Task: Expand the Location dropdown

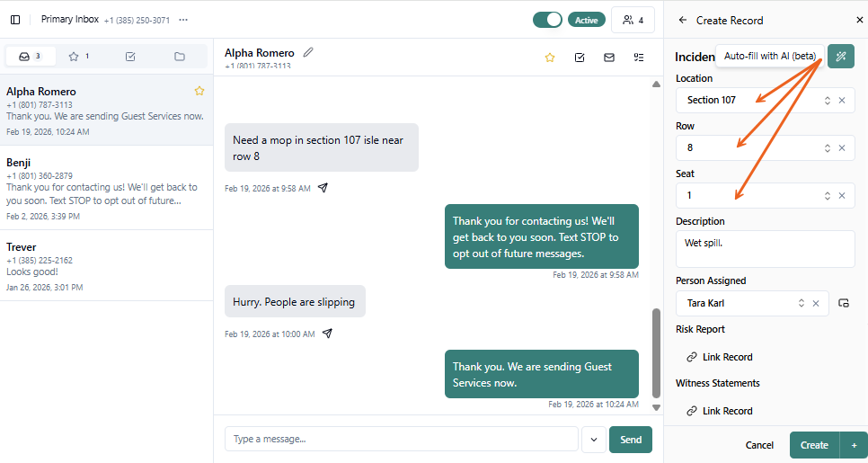Action: [827, 100]
